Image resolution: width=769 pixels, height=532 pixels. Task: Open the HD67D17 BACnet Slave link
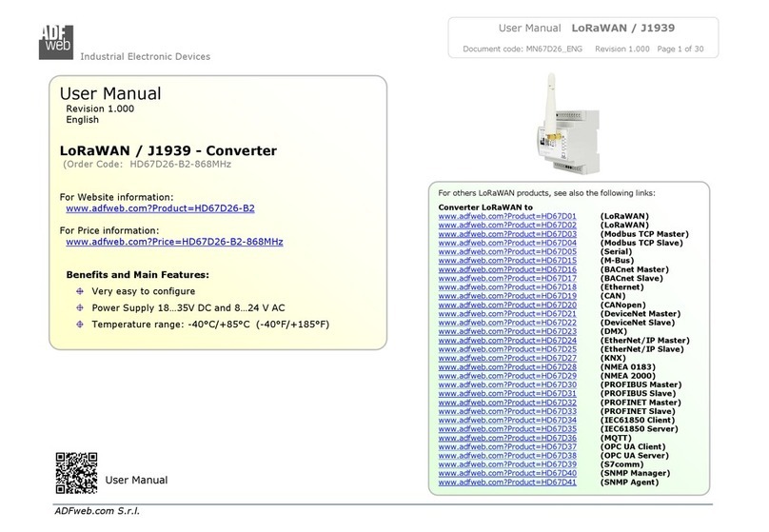[x=507, y=278]
